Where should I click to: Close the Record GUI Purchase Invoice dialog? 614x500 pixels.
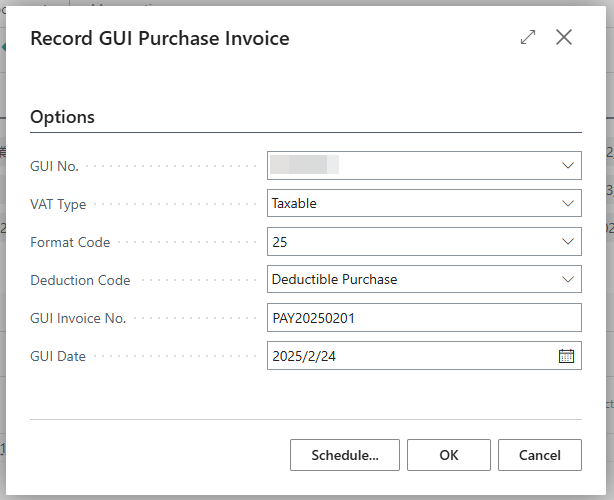(564, 38)
